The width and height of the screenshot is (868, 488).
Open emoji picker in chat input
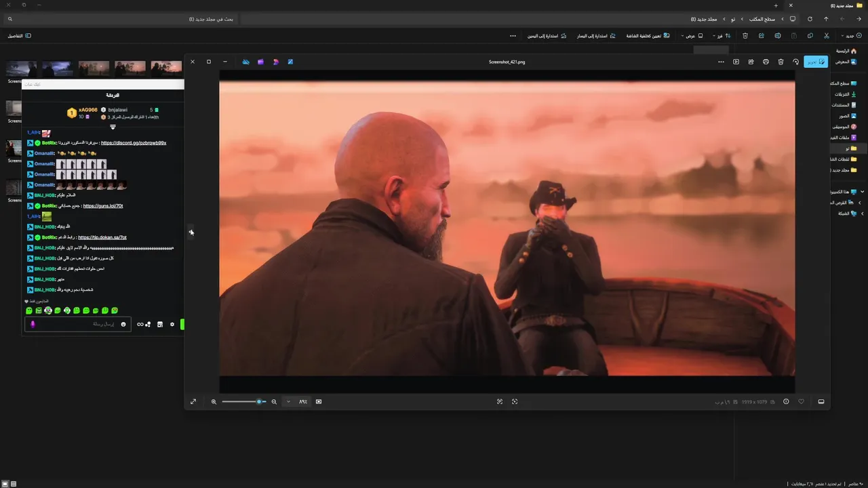pos(123,325)
